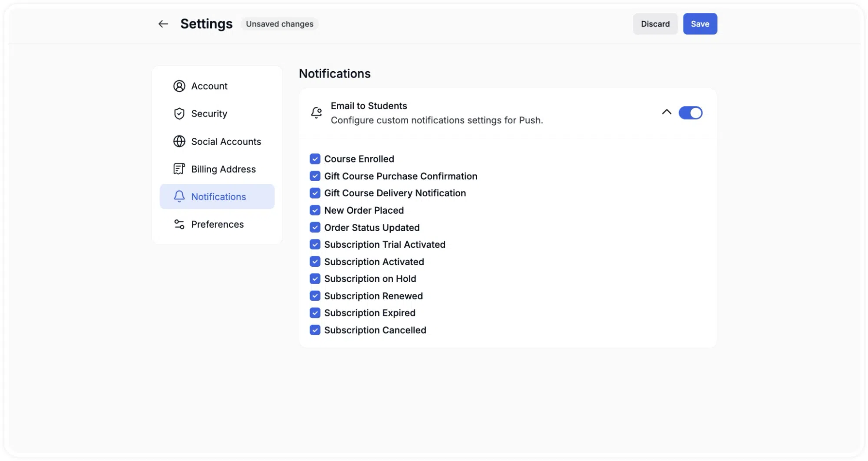This screenshot has height=461, width=868.
Task: Click the Billing Address receipt icon
Action: coord(179,169)
